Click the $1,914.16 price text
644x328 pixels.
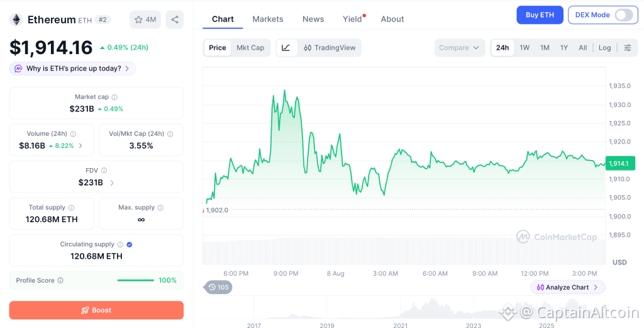pos(52,48)
